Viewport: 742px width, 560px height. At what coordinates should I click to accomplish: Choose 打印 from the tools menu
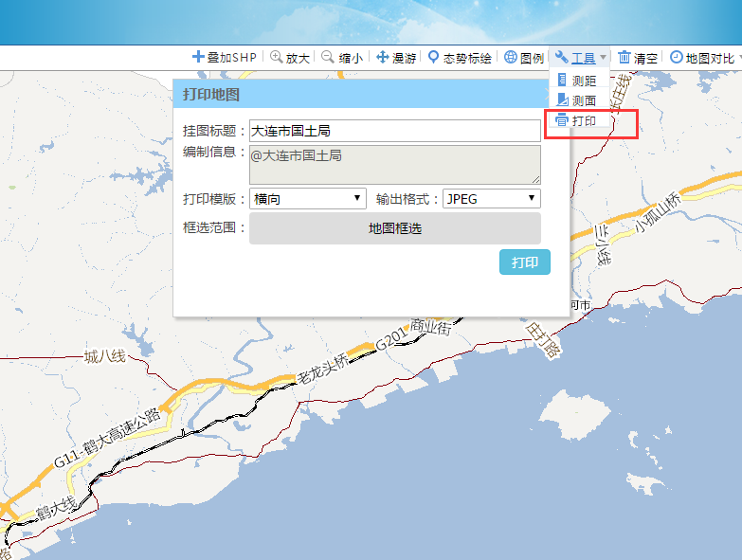pyautogui.click(x=579, y=120)
